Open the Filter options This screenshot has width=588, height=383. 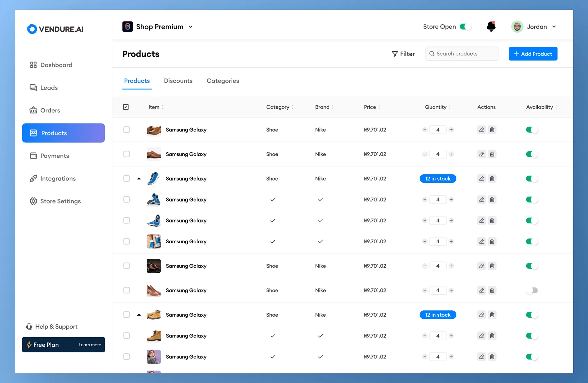point(403,54)
